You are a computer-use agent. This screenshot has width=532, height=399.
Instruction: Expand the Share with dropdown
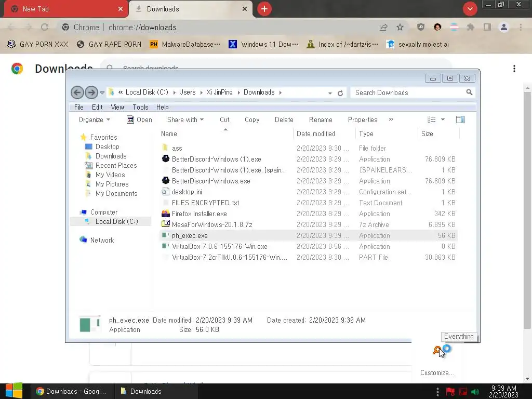tap(185, 120)
